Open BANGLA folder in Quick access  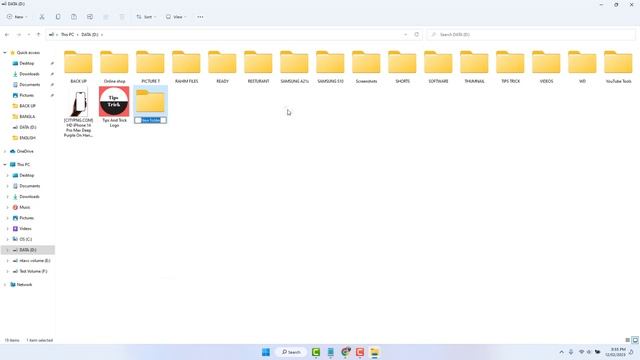pos(27,116)
